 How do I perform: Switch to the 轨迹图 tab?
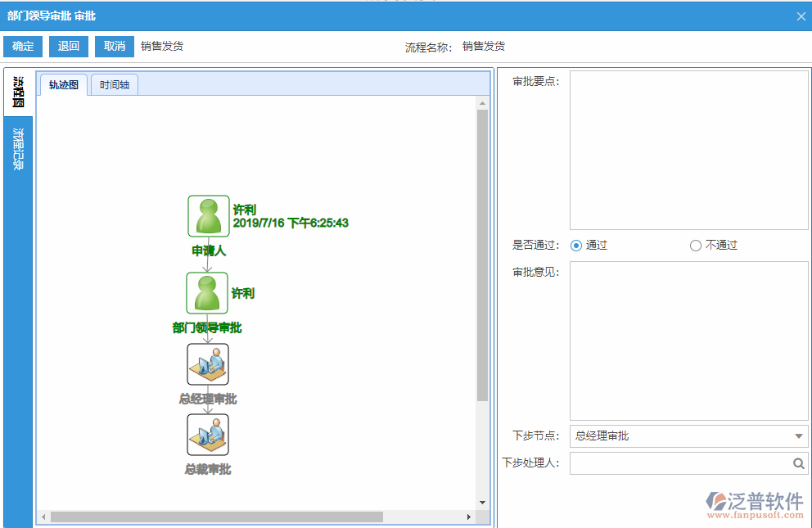pyautogui.click(x=62, y=83)
